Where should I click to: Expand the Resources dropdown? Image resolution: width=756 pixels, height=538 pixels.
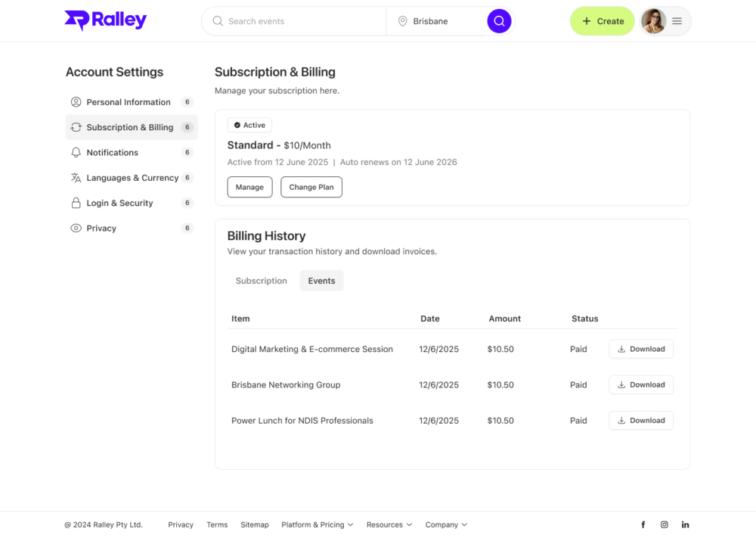[x=389, y=524]
